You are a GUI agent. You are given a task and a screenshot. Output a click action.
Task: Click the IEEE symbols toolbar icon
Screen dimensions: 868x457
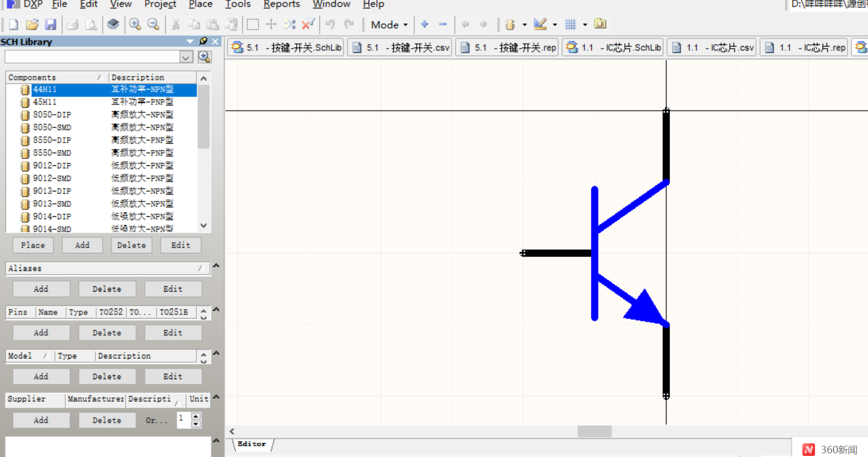click(x=510, y=24)
